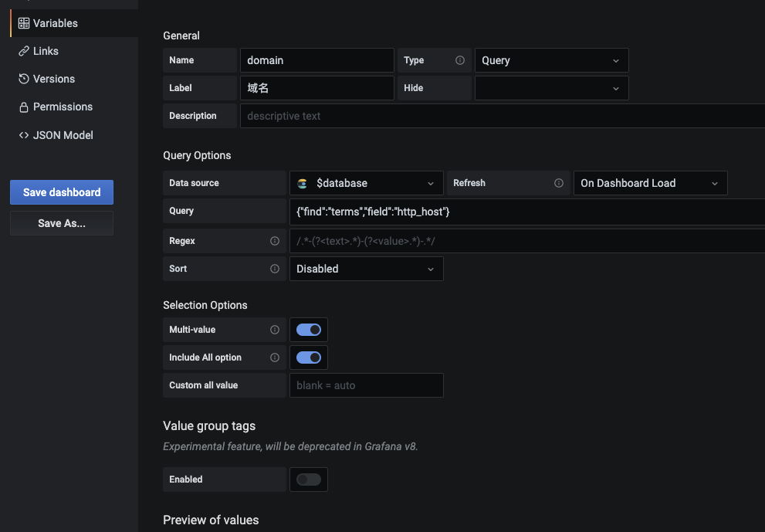
Task: Switch to the Permissions section
Action: pyautogui.click(x=63, y=106)
